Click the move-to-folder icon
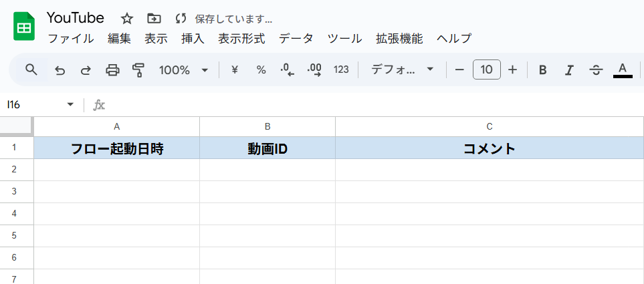This screenshot has width=644, height=284. pos(154,19)
